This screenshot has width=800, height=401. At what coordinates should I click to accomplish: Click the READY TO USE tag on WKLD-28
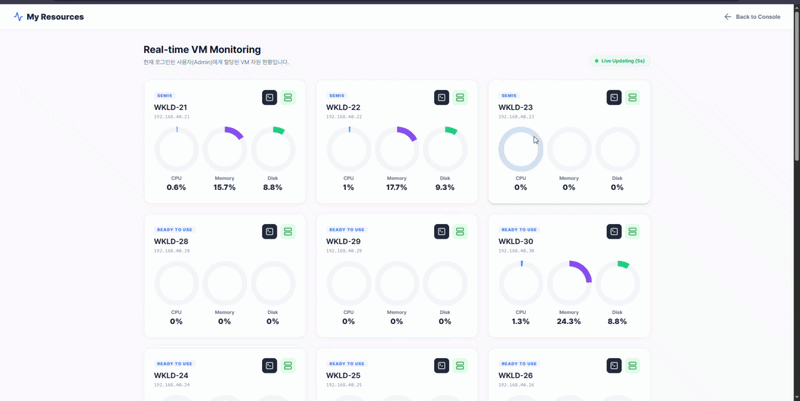pyautogui.click(x=174, y=230)
